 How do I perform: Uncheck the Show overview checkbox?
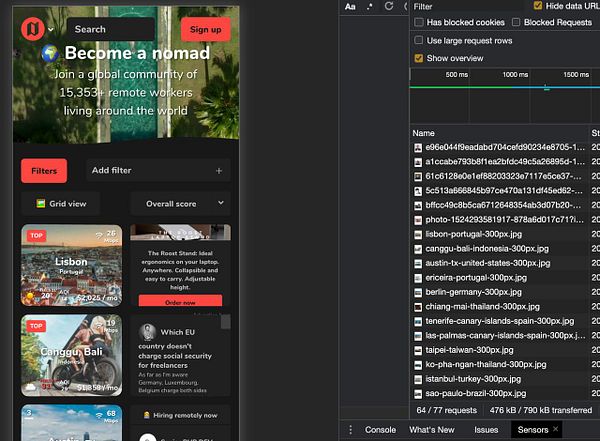tap(419, 58)
